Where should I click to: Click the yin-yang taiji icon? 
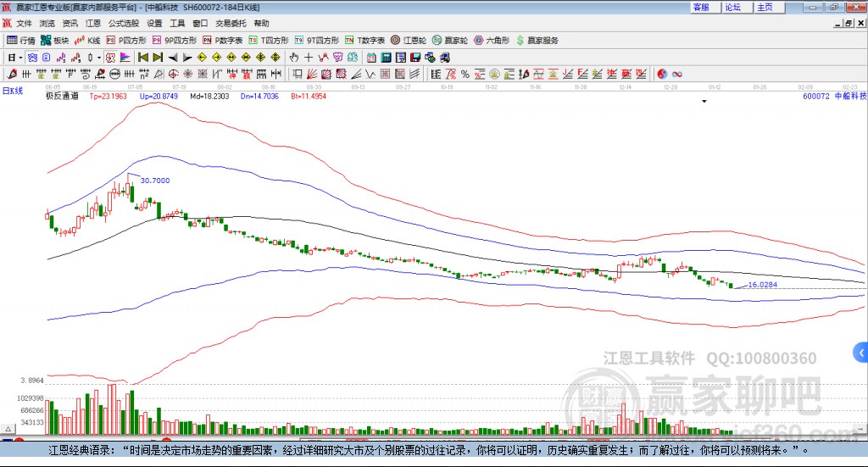coord(662,74)
